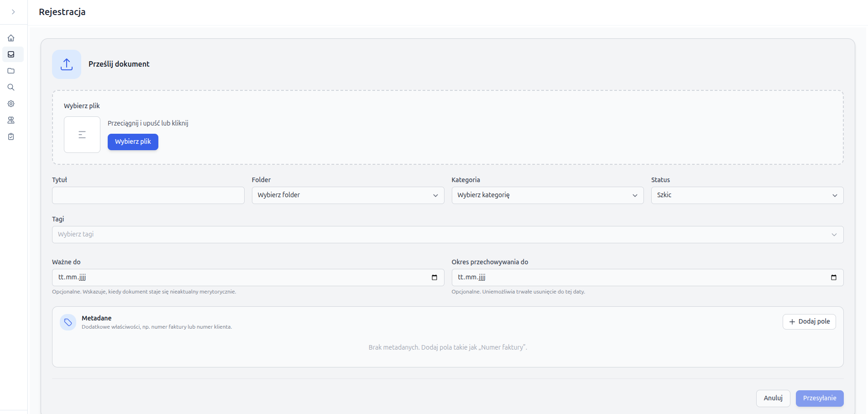Click the upload arrow icon beside Prześlij dokument
This screenshot has height=414, width=868.
pyautogui.click(x=67, y=64)
